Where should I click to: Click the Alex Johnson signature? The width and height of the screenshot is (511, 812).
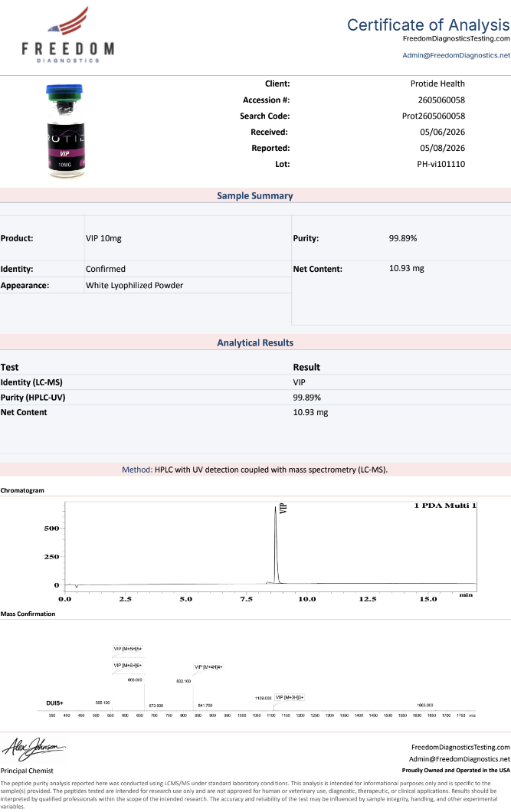click(x=34, y=749)
